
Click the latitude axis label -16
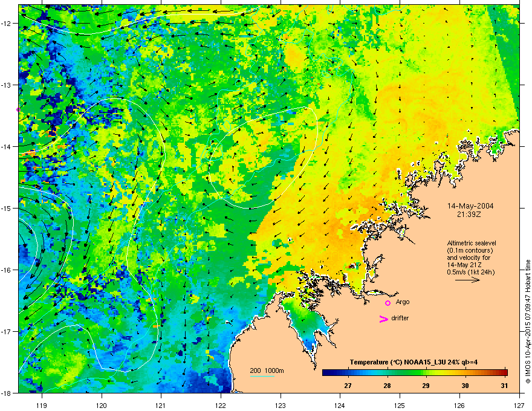[x=7, y=270]
